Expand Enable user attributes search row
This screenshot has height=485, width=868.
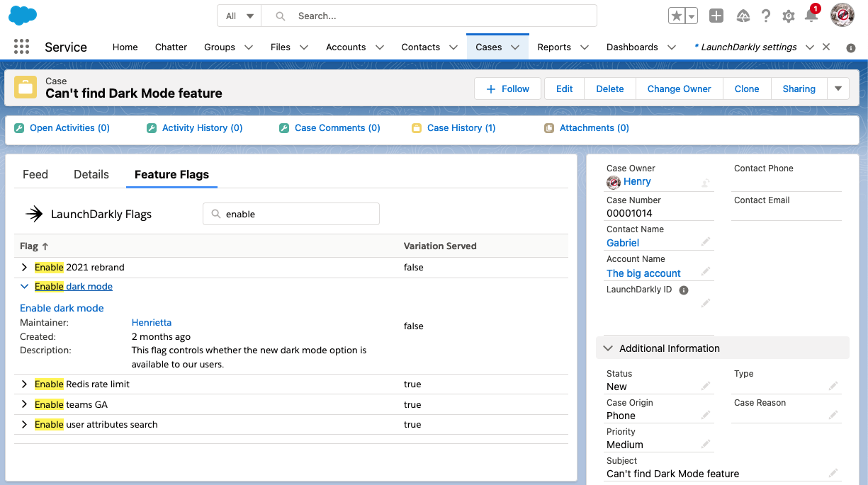[x=25, y=425]
